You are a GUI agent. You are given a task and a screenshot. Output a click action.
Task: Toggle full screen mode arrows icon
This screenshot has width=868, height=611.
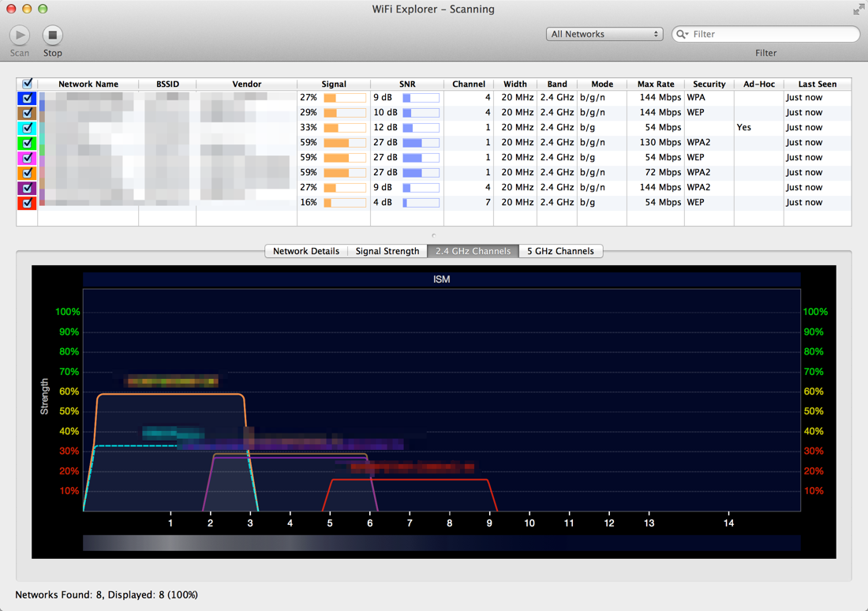[859, 9]
